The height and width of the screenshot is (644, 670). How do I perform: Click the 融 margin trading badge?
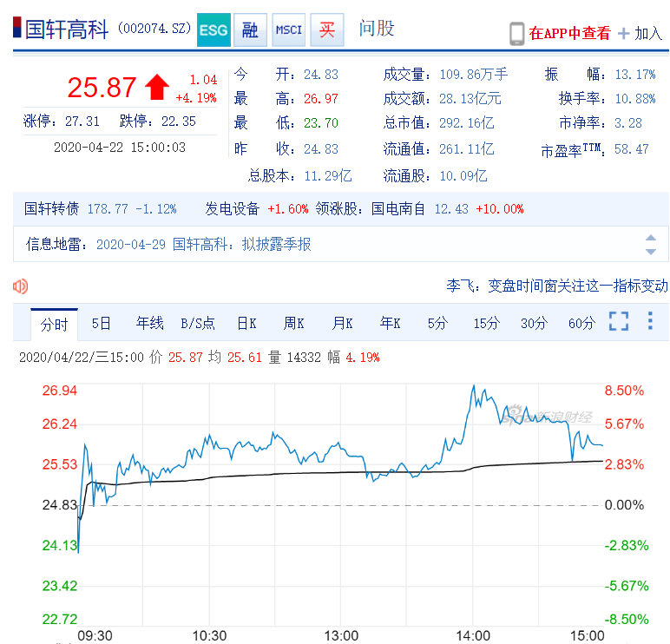[250, 30]
